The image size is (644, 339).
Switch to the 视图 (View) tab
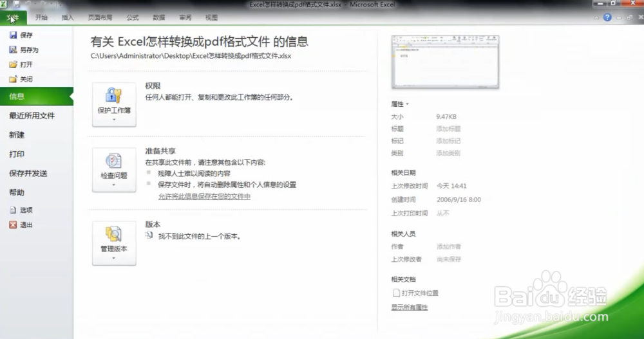[x=211, y=17]
